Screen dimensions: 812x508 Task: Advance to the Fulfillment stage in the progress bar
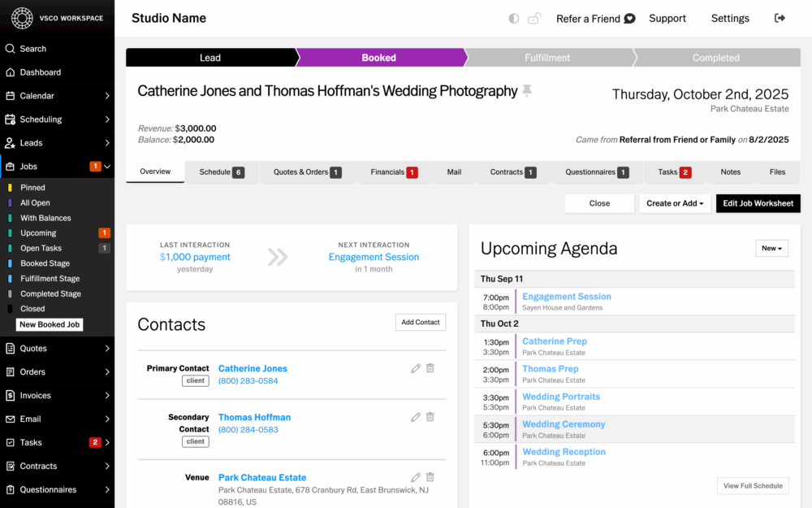(x=547, y=58)
